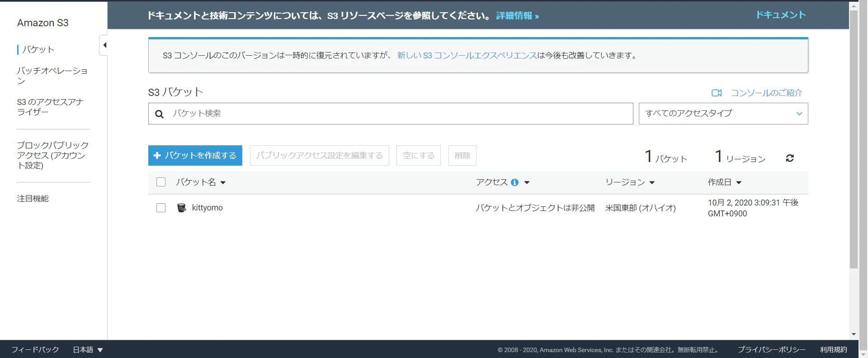Click the バケットを作成する button
The image size is (868, 358).
point(195,155)
